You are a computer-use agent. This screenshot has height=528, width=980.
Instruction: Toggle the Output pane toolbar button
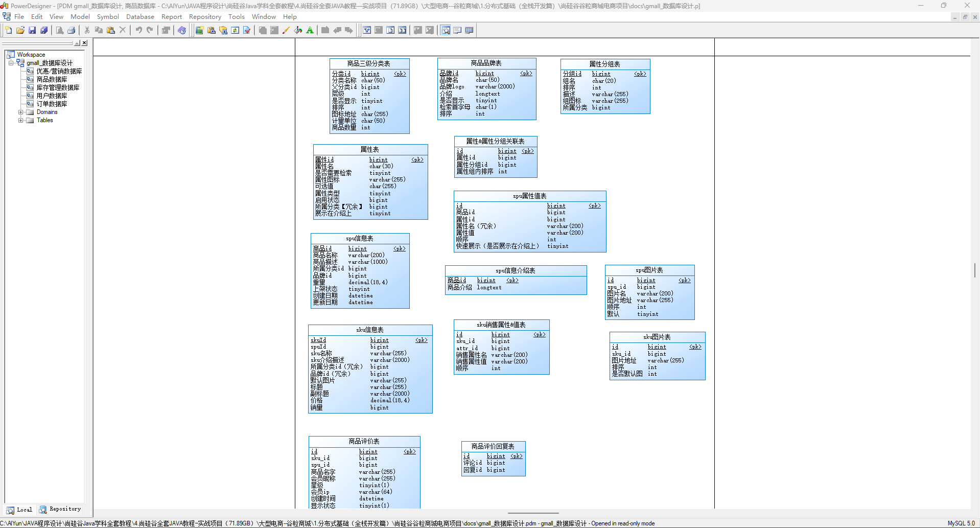pyautogui.click(x=457, y=30)
